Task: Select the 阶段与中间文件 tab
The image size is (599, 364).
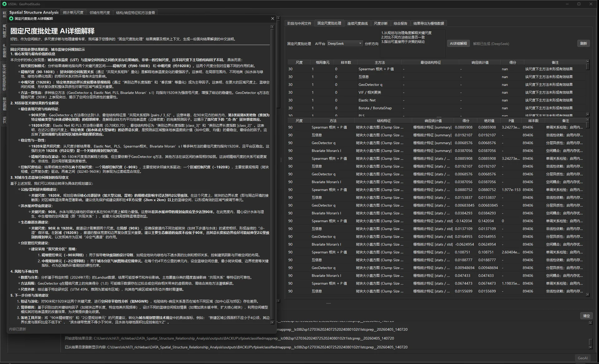Action: 299,23
